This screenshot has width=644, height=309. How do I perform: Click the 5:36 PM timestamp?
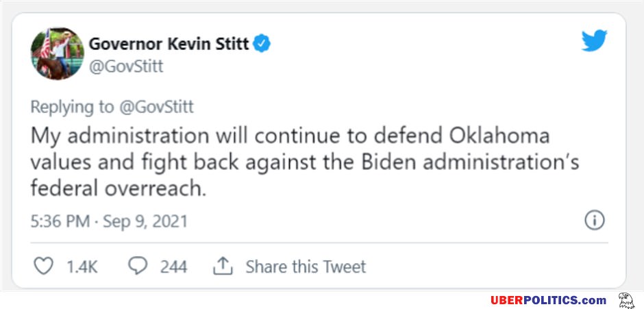(60, 221)
